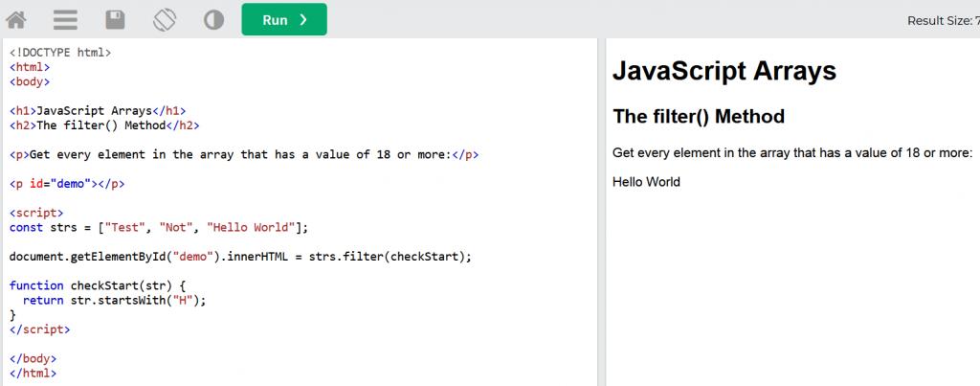Click the opening <html> tag line

click(x=30, y=67)
